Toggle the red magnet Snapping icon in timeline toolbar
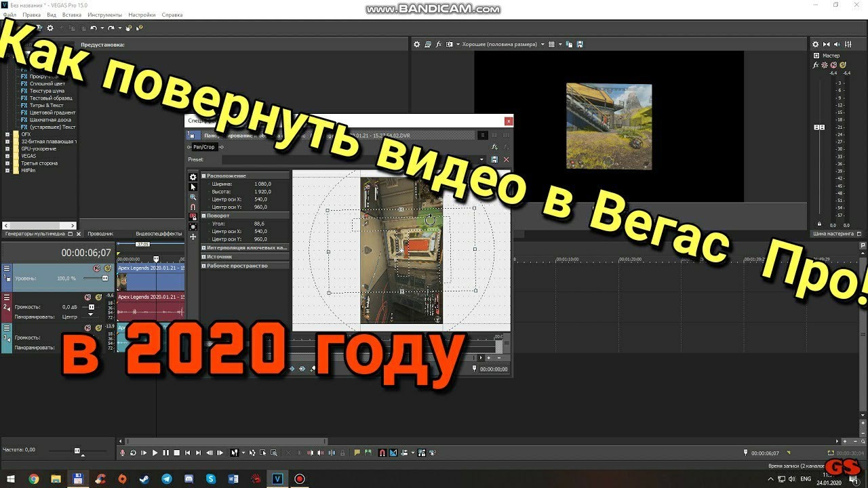 pyautogui.click(x=382, y=452)
